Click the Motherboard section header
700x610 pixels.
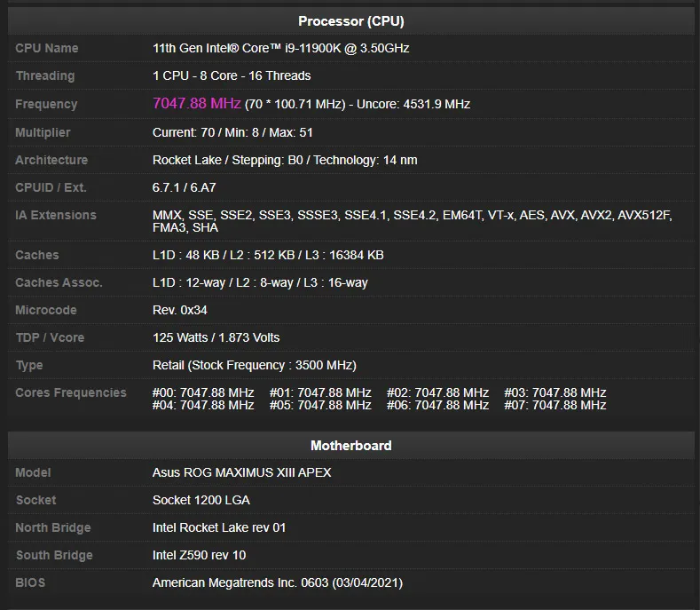coord(351,446)
